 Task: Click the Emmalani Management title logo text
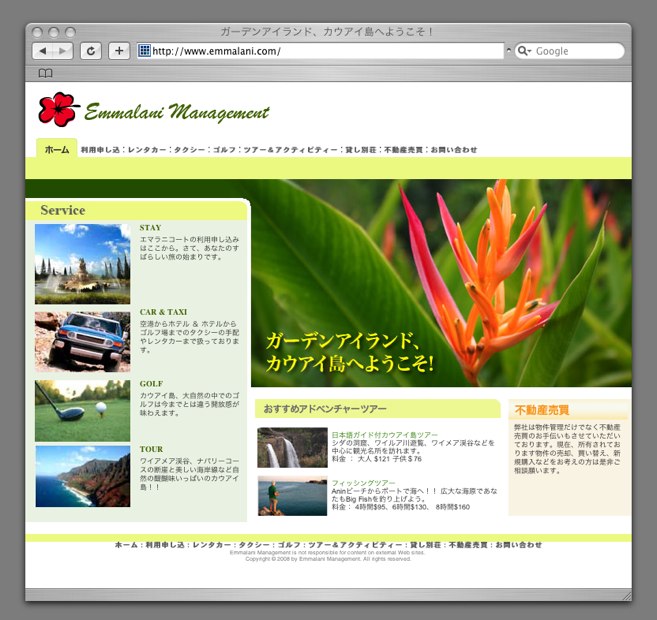pyautogui.click(x=176, y=112)
